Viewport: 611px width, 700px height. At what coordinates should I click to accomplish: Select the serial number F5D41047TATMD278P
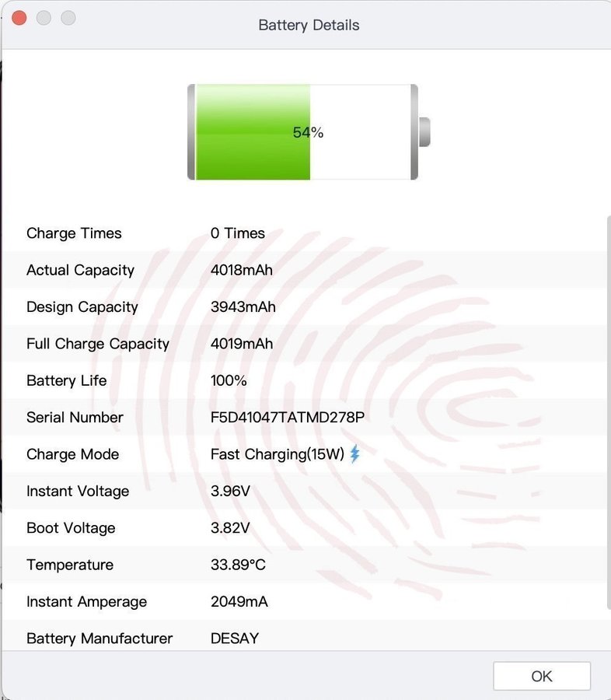287,418
